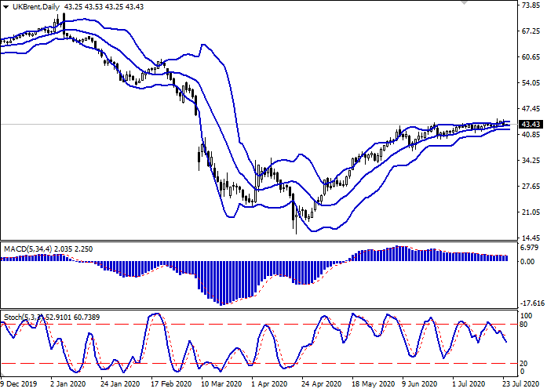
Task: Click the 9 Dec 2019 date label
Action: click(17, 385)
